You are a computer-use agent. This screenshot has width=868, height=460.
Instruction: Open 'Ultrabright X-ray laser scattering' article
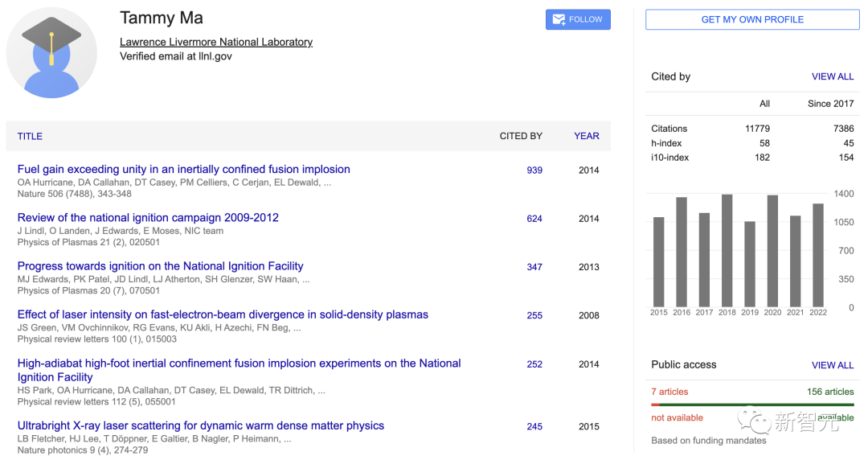pyautogui.click(x=200, y=425)
